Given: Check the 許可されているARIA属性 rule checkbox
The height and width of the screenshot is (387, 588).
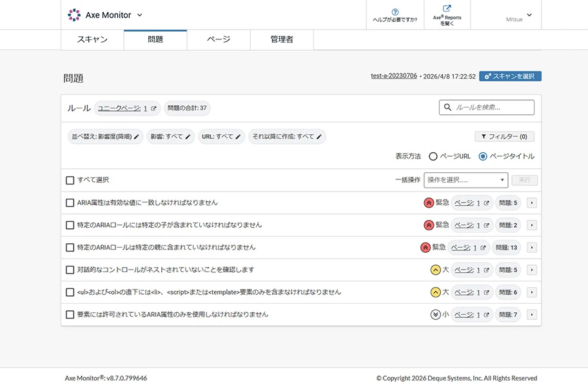Looking at the screenshot, I should point(70,315).
